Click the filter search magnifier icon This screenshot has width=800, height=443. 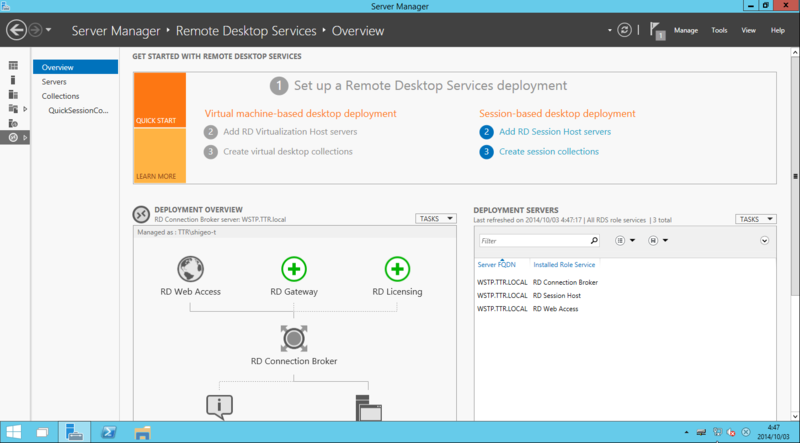coord(594,241)
